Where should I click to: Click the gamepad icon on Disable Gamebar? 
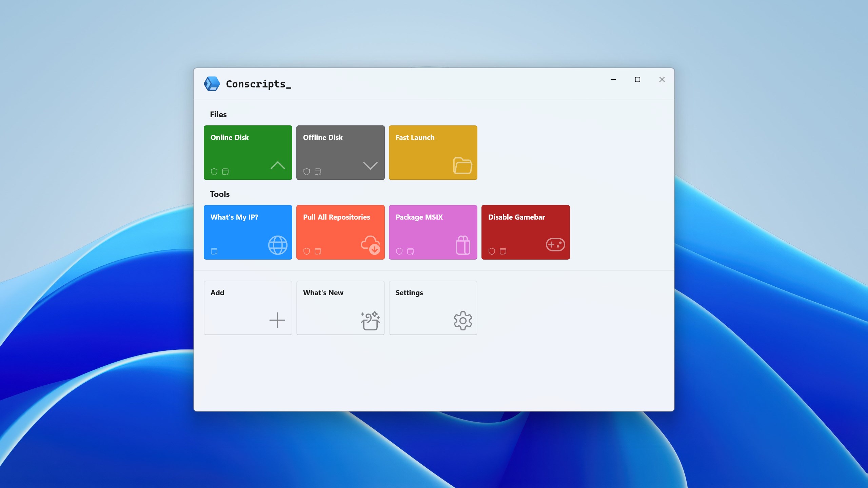pyautogui.click(x=555, y=244)
